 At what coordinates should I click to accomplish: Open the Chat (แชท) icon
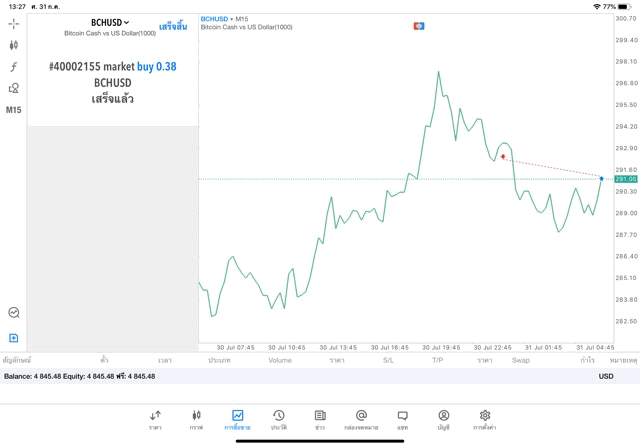tap(402, 419)
